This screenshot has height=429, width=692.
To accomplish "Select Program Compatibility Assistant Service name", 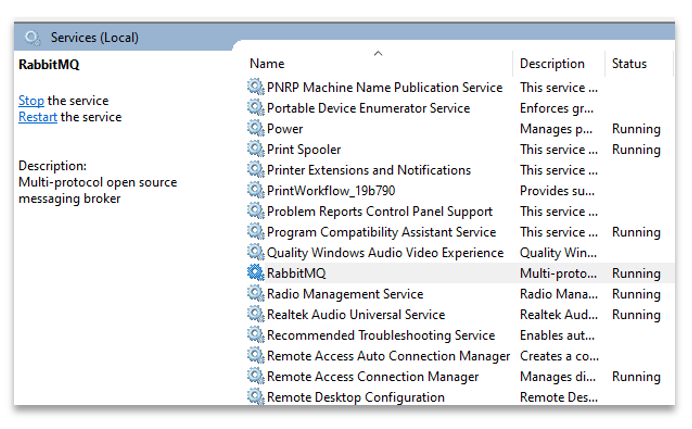I will pyautogui.click(x=381, y=232).
